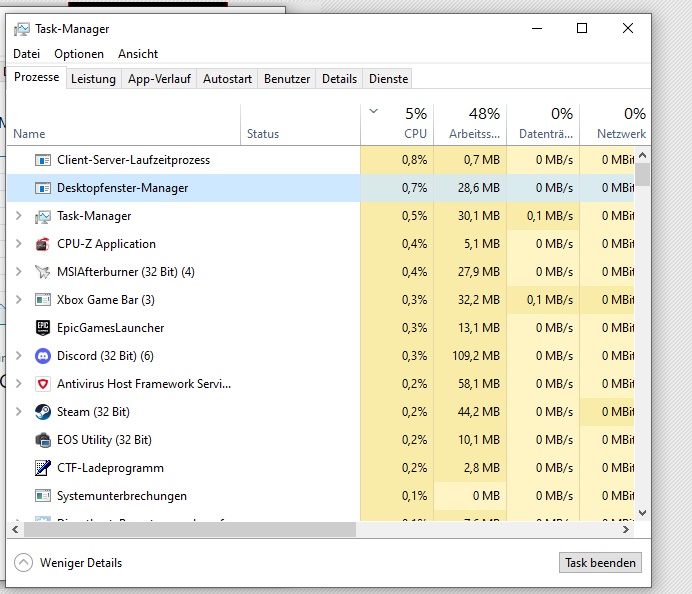The width and height of the screenshot is (692, 594).
Task: Open the Ansicht menu
Action: 138,54
